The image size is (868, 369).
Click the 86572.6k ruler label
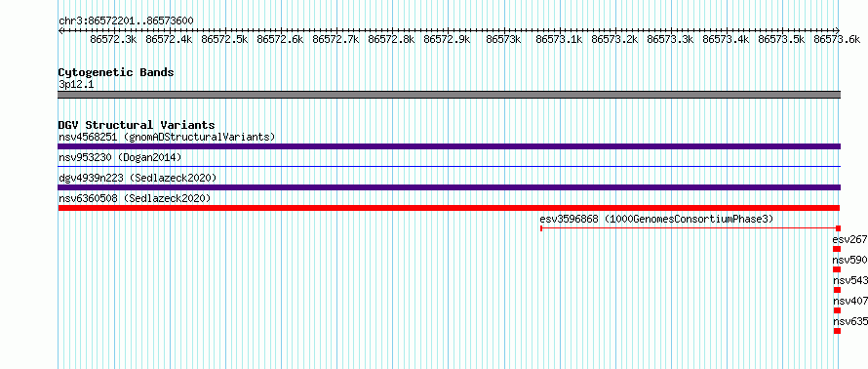280,39
